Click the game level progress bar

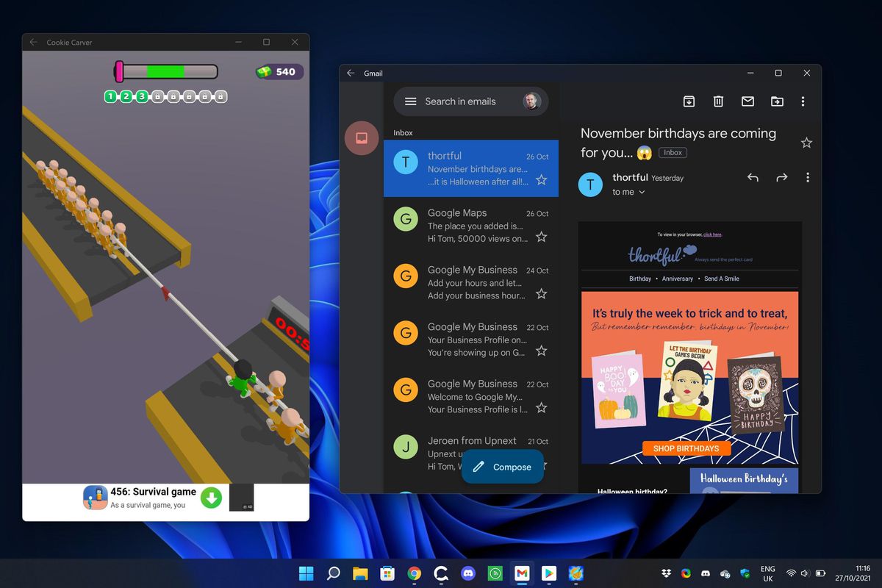166,71
